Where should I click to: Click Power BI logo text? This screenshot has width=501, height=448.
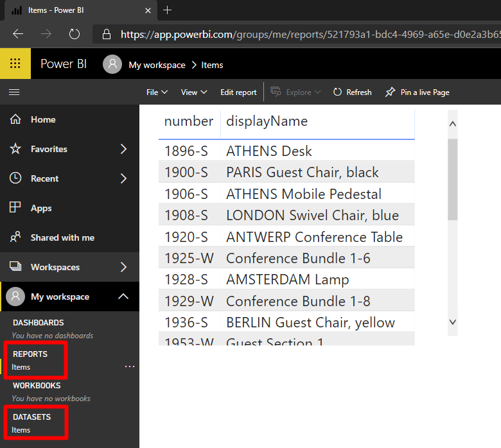[64, 64]
